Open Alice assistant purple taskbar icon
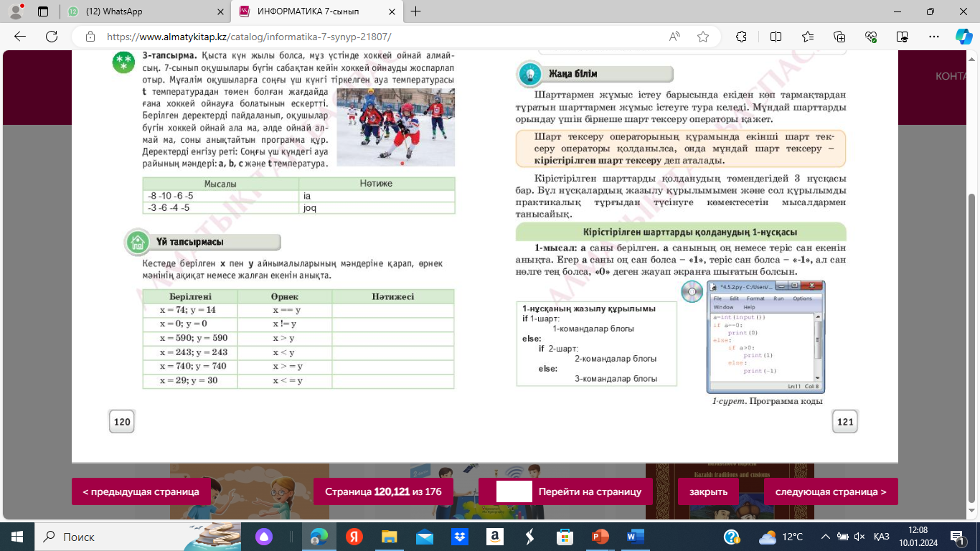 pyautogui.click(x=265, y=537)
